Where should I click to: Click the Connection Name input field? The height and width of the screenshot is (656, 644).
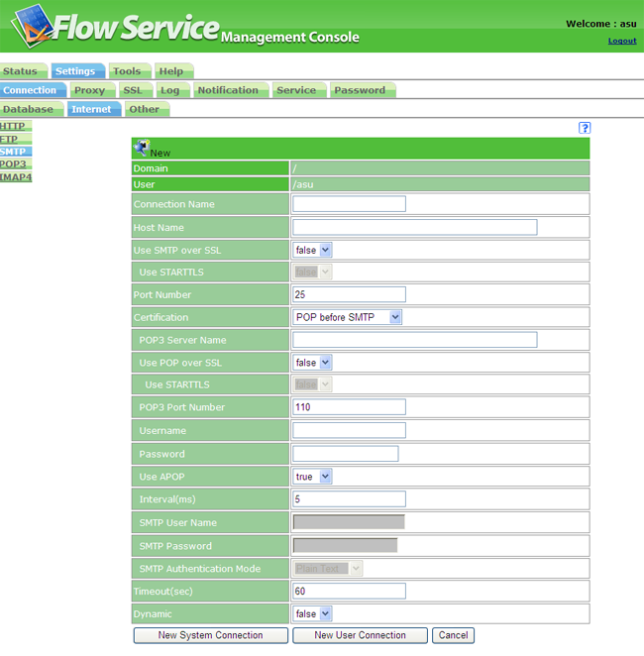(x=349, y=204)
